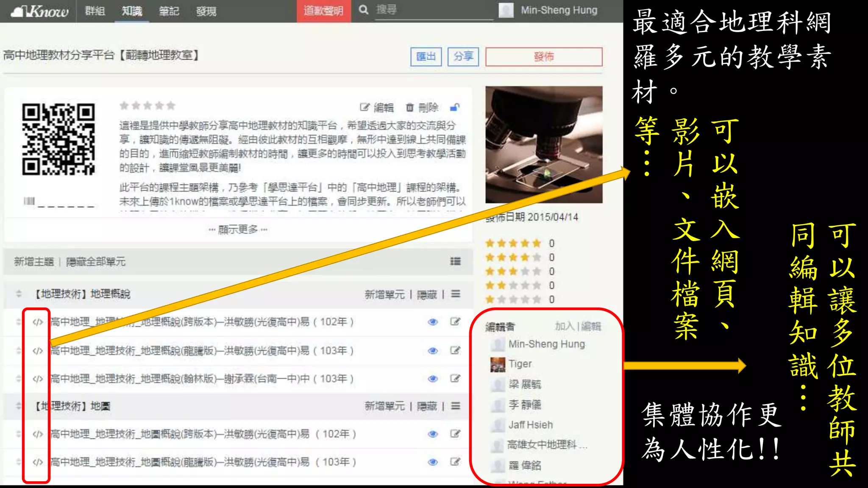Click 新增單元 in 地理概說 topic row
The image size is (868, 488).
click(x=385, y=294)
